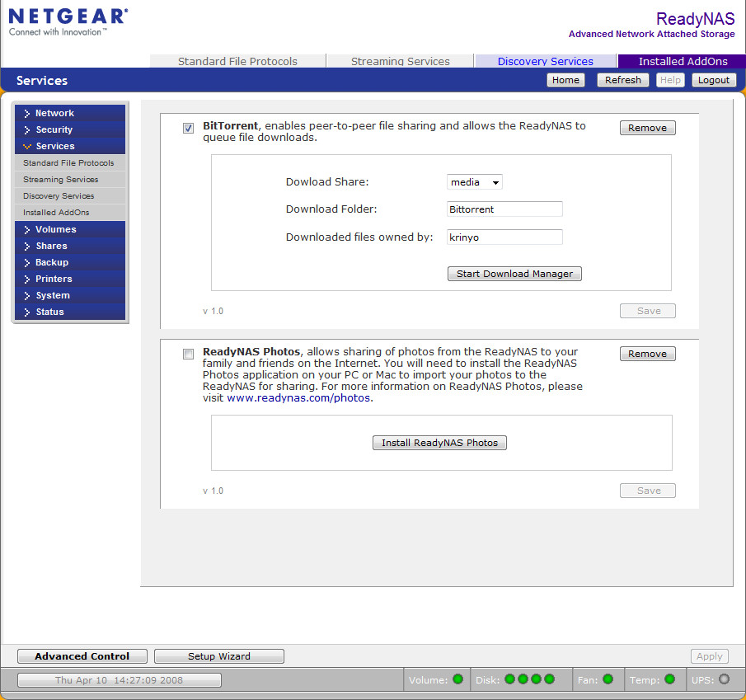Expand the Volumes menu section
Image resolution: width=746 pixels, height=700 pixels.
pos(70,229)
